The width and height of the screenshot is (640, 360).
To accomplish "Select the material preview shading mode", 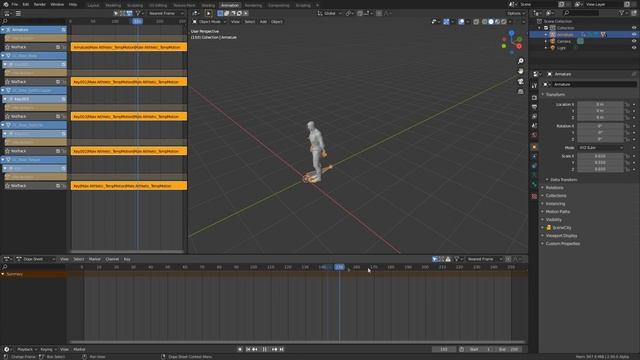I will click(498, 22).
